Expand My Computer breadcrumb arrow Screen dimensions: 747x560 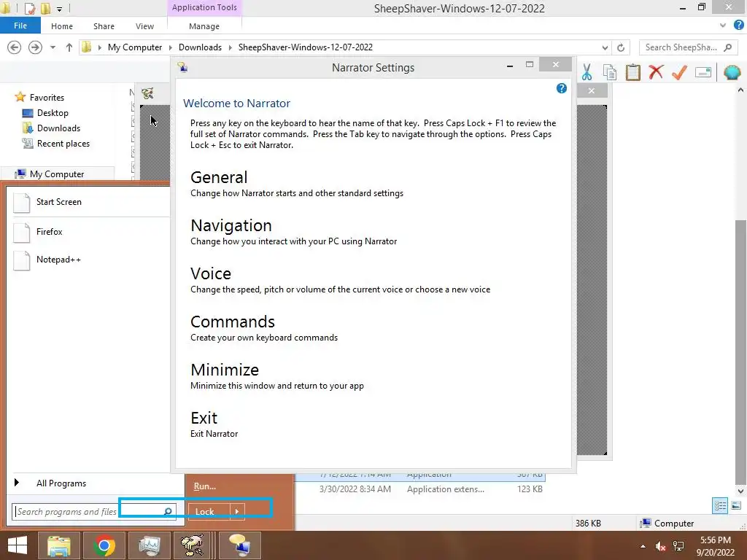click(x=171, y=47)
